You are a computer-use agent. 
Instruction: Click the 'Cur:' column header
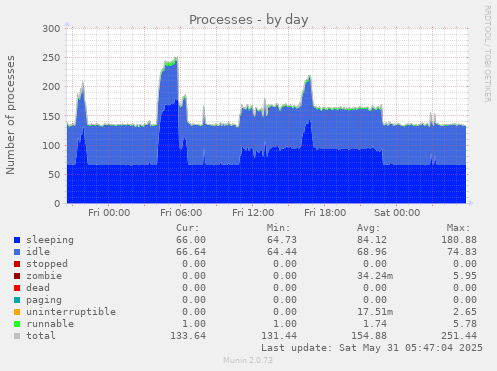[x=188, y=228]
